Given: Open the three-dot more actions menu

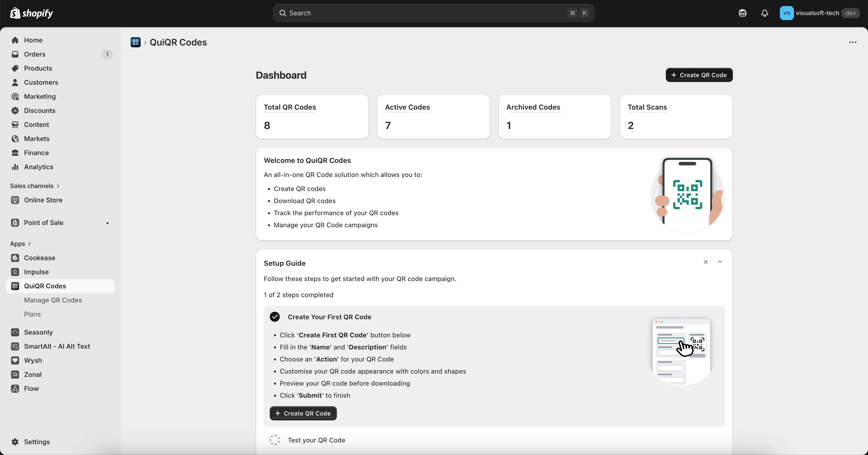Looking at the screenshot, I should [x=853, y=42].
